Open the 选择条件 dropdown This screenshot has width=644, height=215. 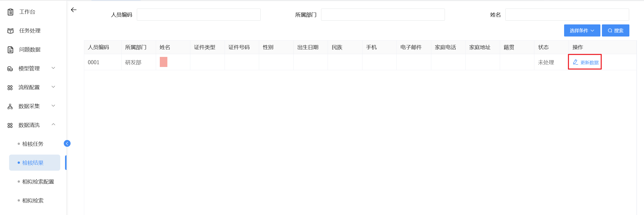[582, 30]
